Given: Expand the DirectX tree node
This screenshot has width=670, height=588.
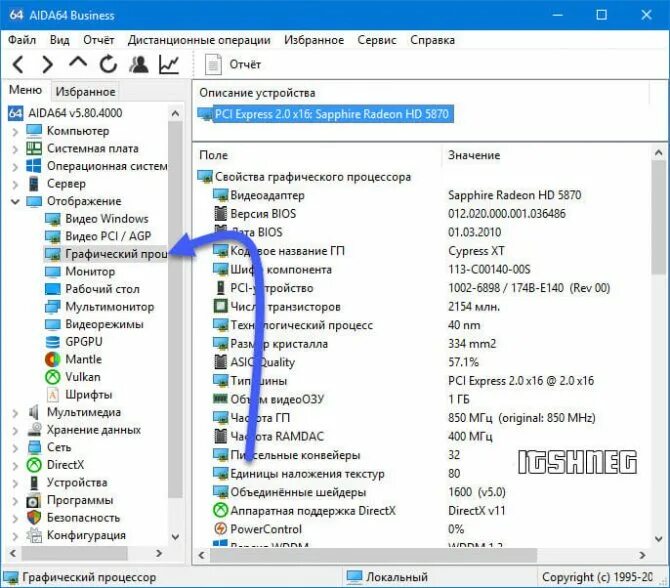Looking at the screenshot, I should (x=15, y=465).
